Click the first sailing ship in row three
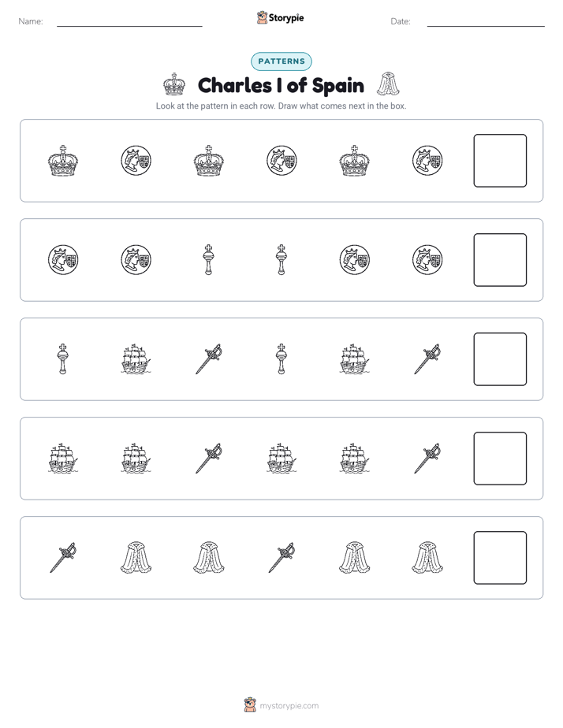 (136, 359)
